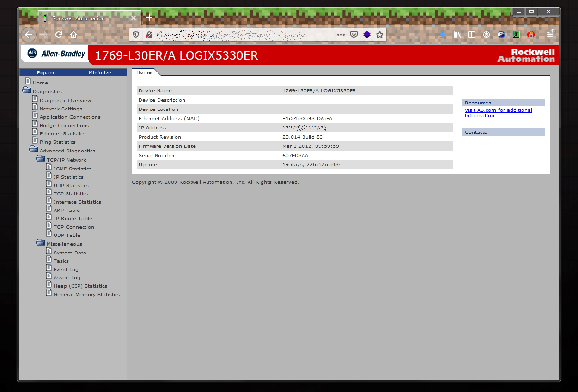Open UDP Statistics page
Screen dimensions: 578x392
(71, 185)
